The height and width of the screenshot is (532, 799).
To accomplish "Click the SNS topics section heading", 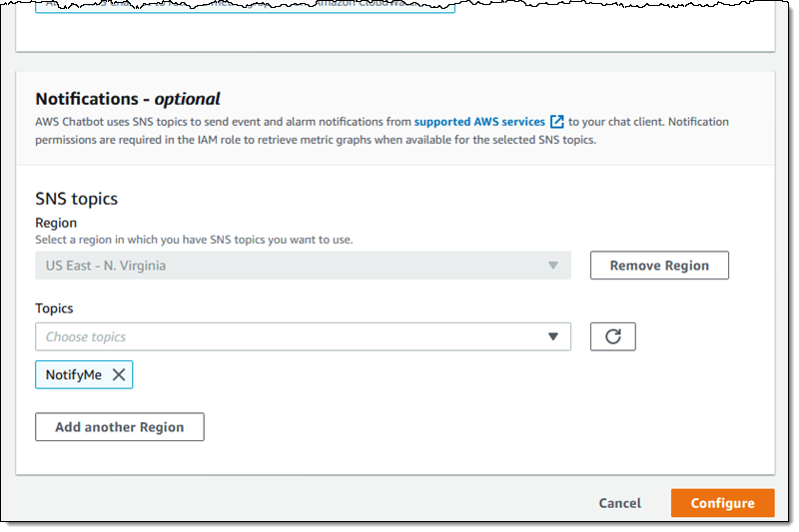I will (77, 200).
